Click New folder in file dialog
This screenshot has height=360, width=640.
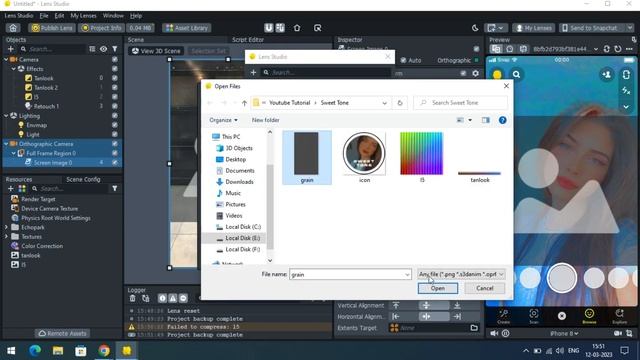click(265, 120)
